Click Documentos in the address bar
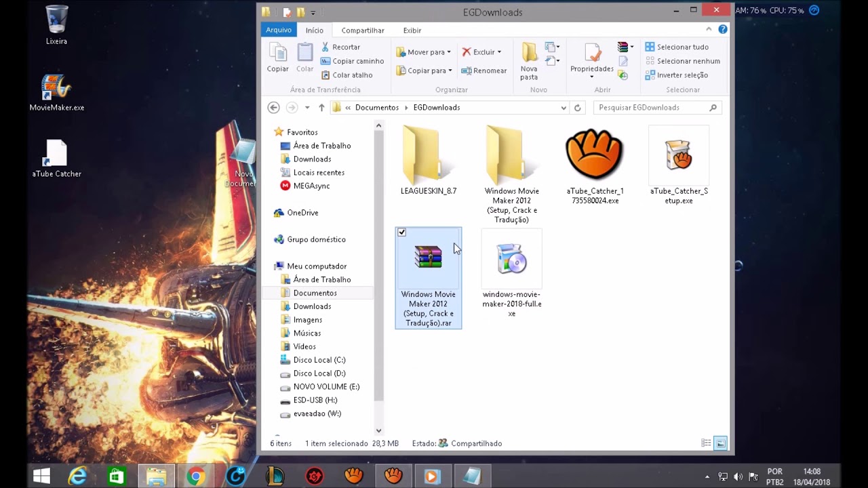The width and height of the screenshot is (868, 488). (x=377, y=107)
